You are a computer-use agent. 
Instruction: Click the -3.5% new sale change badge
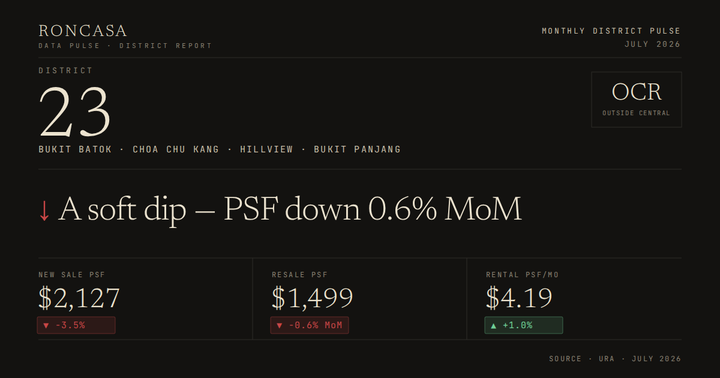pyautogui.click(x=76, y=325)
